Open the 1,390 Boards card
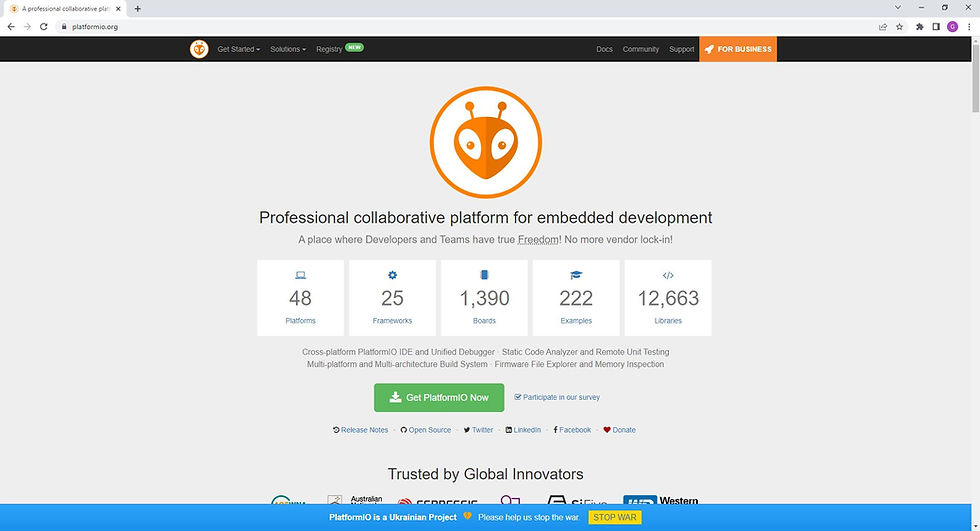The height and width of the screenshot is (531, 980). click(484, 298)
